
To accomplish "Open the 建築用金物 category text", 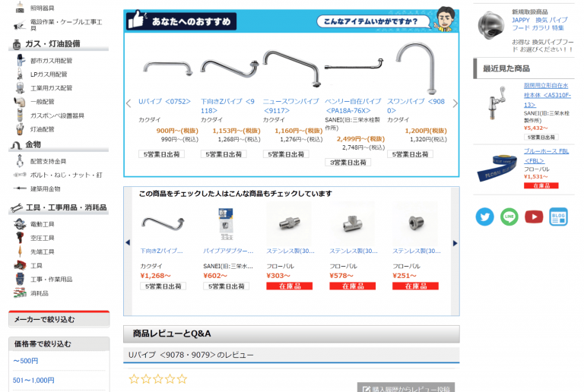I will click(45, 189).
